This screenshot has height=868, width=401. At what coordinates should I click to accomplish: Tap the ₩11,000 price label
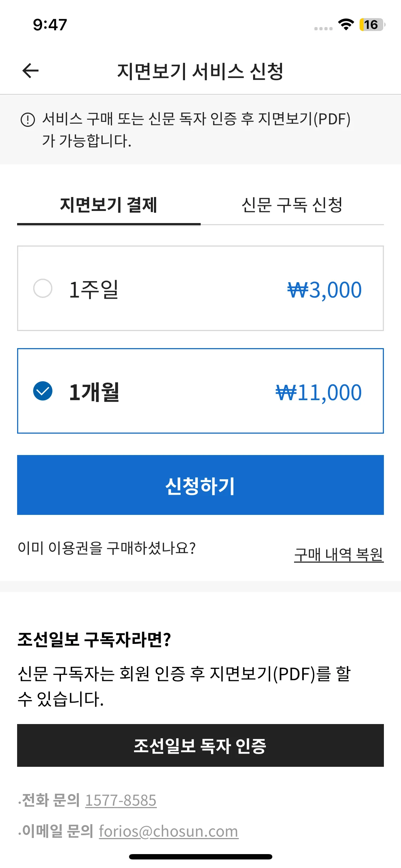(319, 392)
